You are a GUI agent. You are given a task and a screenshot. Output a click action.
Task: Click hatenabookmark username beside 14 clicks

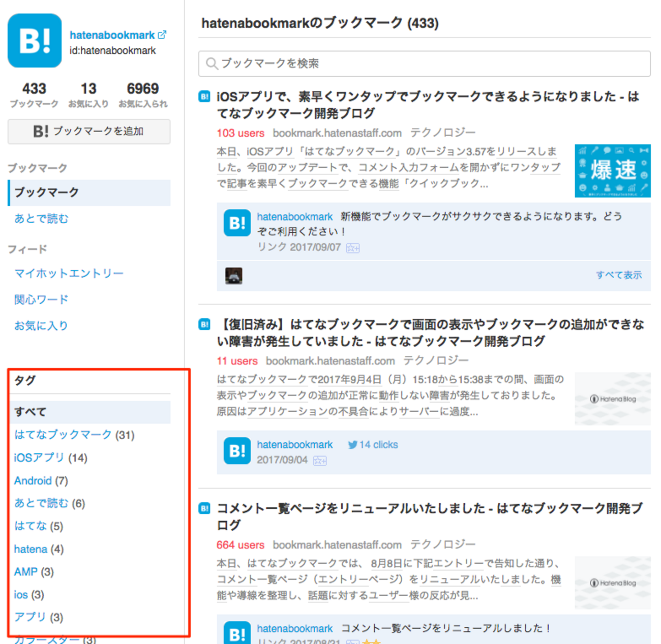click(295, 445)
